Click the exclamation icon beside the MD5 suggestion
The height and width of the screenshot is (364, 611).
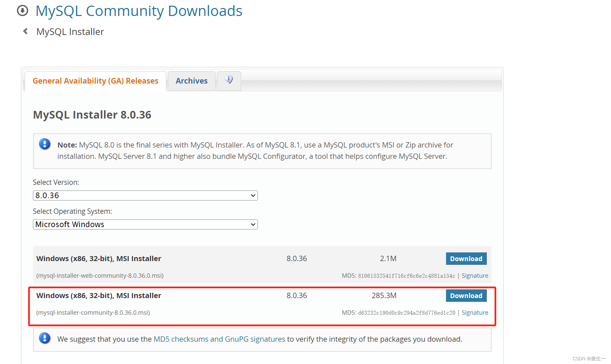tap(45, 338)
